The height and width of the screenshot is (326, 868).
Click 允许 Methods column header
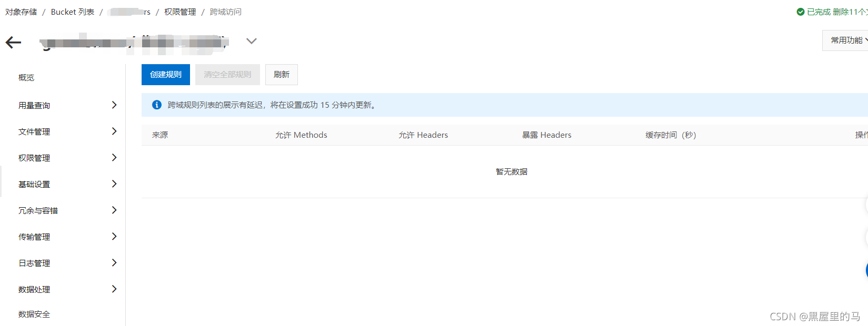301,135
